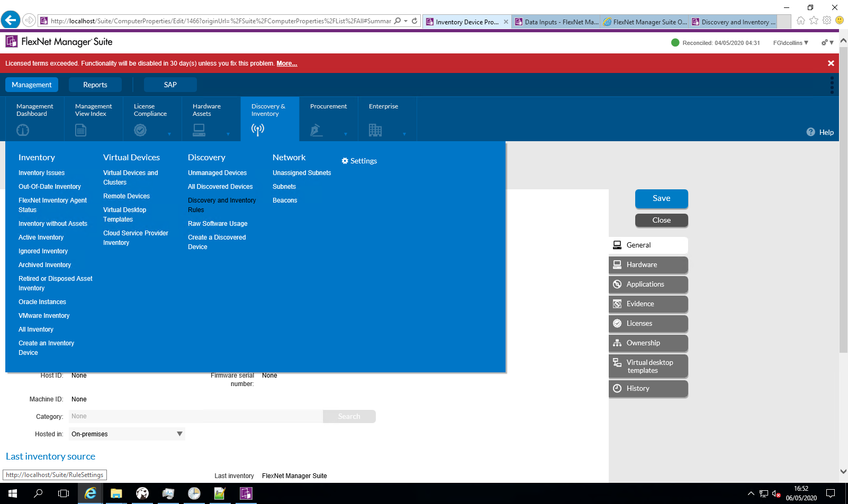The image size is (848, 504).
Task: Click the Category input field
Action: pyautogui.click(x=196, y=416)
